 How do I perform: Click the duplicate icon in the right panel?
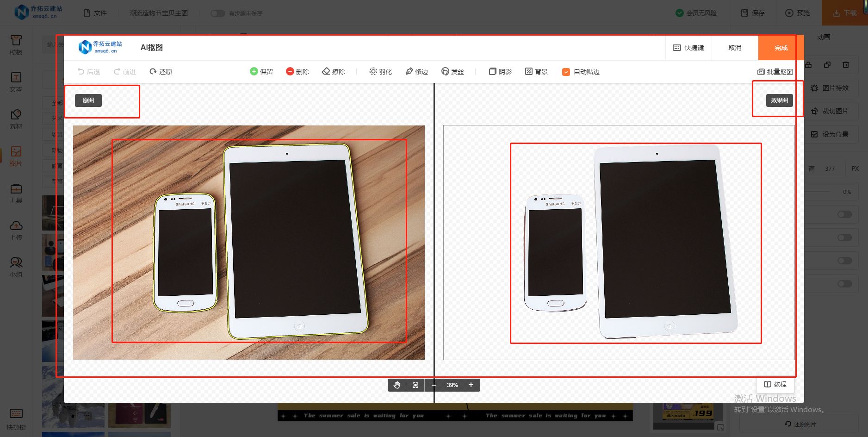(827, 65)
